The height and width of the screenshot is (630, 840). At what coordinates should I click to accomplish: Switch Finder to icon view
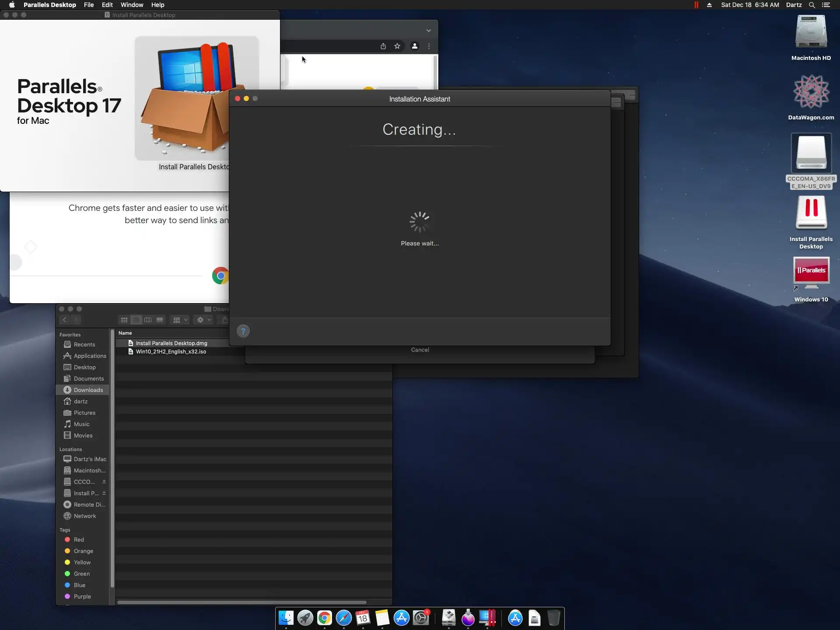tap(124, 320)
